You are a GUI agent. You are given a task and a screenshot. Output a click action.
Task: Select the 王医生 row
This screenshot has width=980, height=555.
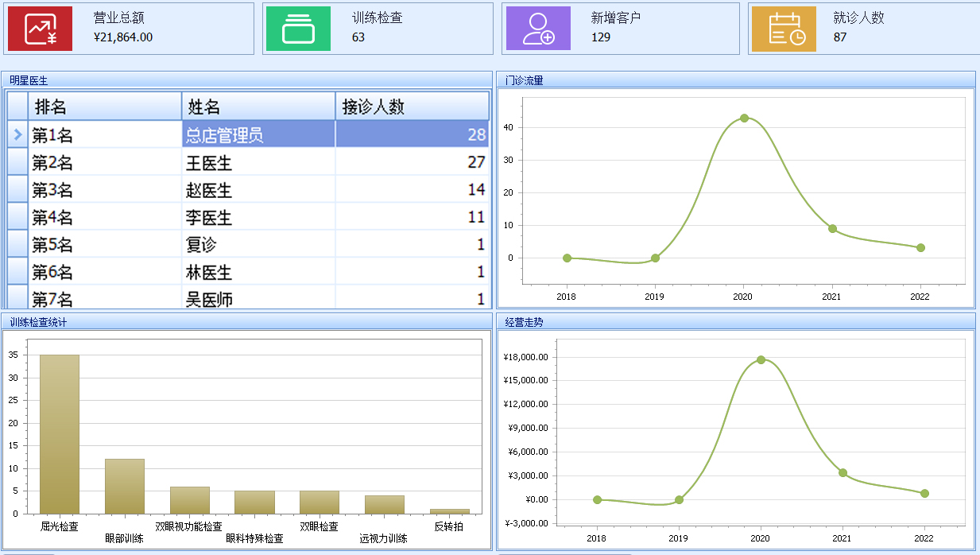click(248, 163)
